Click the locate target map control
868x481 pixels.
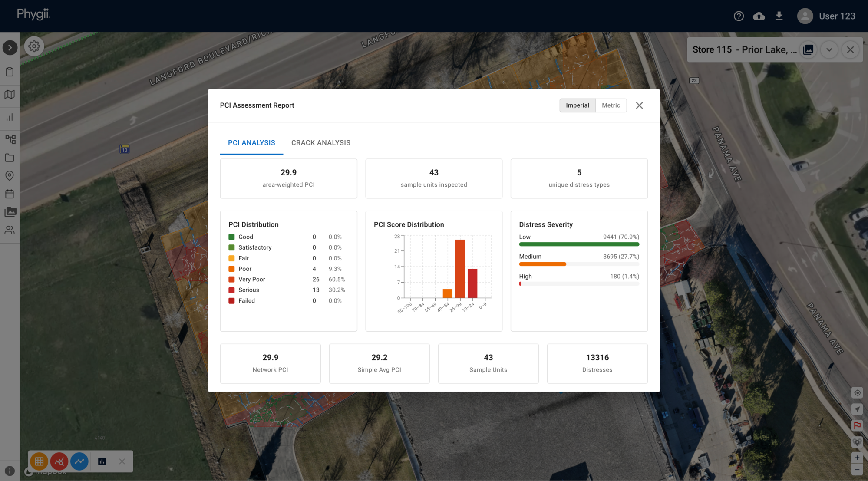857,393
